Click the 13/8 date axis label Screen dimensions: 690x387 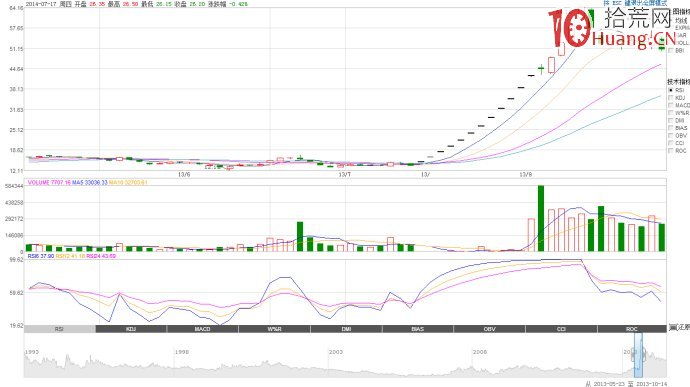pos(526,174)
